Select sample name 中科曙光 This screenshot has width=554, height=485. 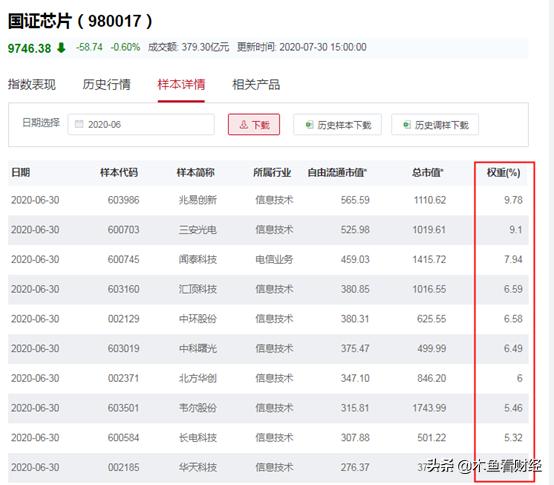(198, 349)
